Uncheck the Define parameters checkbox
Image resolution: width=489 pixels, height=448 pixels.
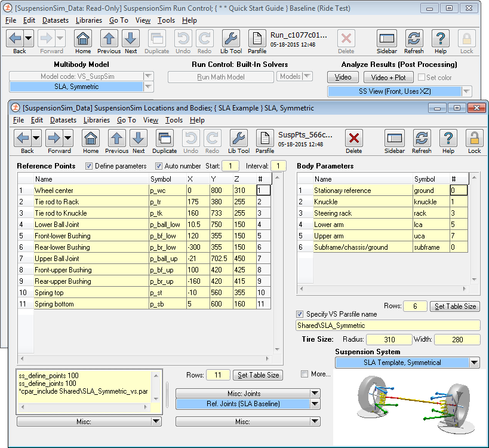coord(90,166)
